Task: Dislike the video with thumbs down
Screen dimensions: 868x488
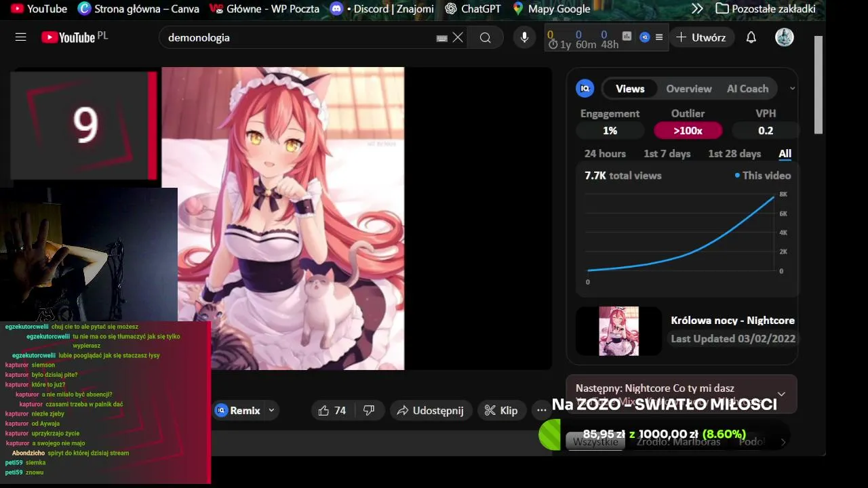Action: pos(369,410)
